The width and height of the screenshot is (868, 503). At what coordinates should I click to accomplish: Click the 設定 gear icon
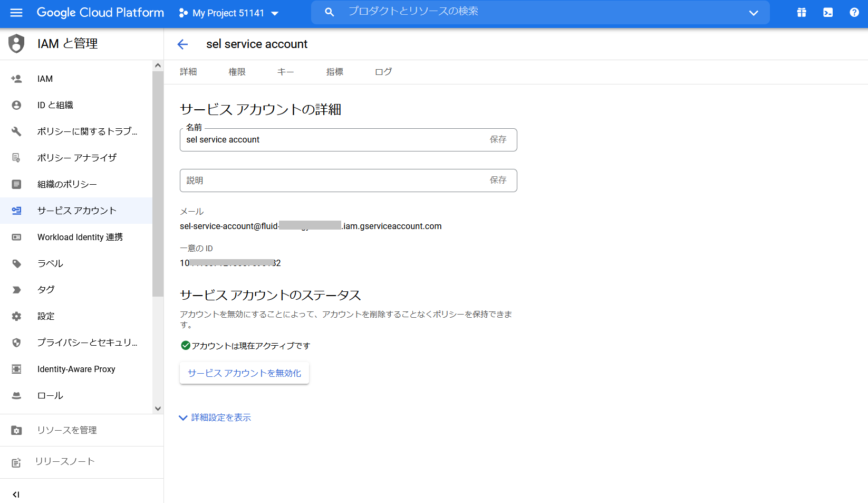coord(16,316)
